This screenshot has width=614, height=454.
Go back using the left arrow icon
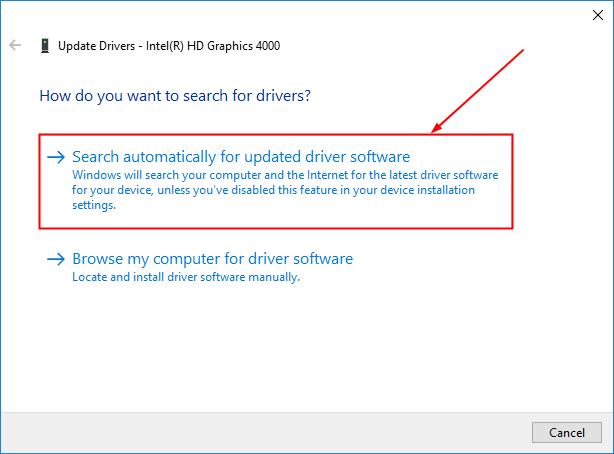(x=15, y=45)
